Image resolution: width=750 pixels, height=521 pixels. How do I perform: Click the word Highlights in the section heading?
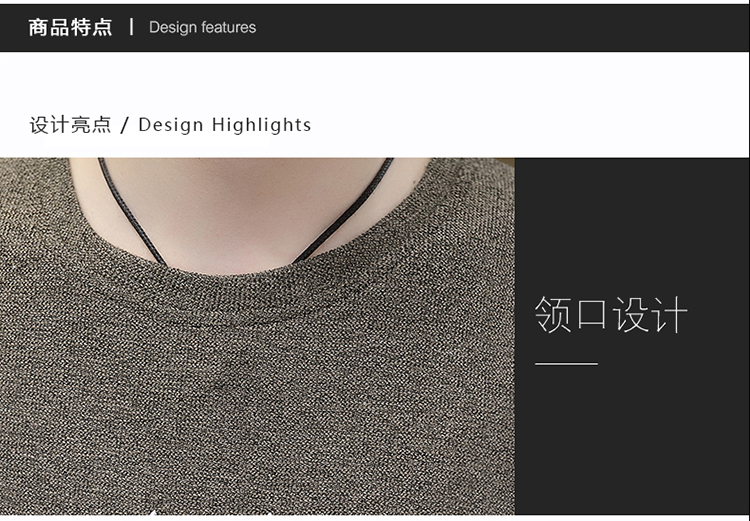click(261, 125)
